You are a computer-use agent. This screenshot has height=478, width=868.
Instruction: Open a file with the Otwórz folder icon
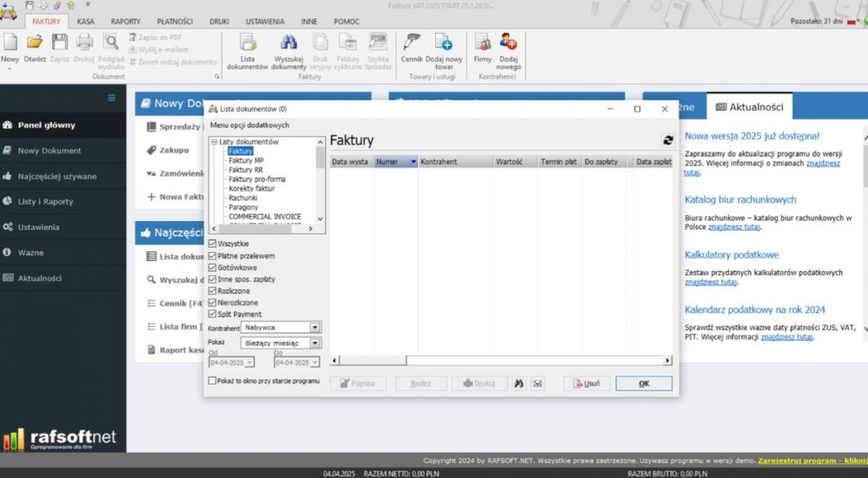click(35, 42)
